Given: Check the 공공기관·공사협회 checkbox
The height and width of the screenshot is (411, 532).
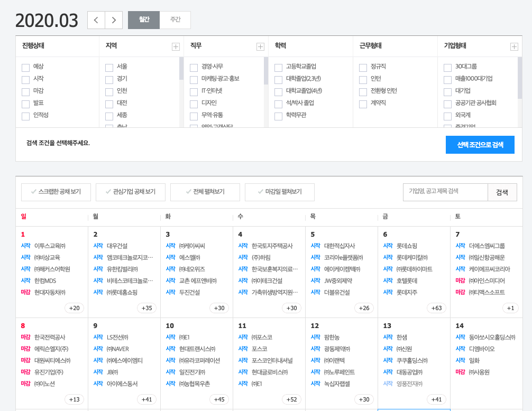Looking at the screenshot, I should [x=447, y=105].
